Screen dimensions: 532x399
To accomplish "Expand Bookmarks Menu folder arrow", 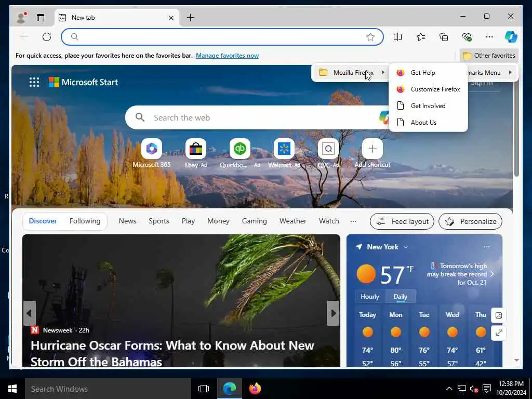I will click(510, 72).
